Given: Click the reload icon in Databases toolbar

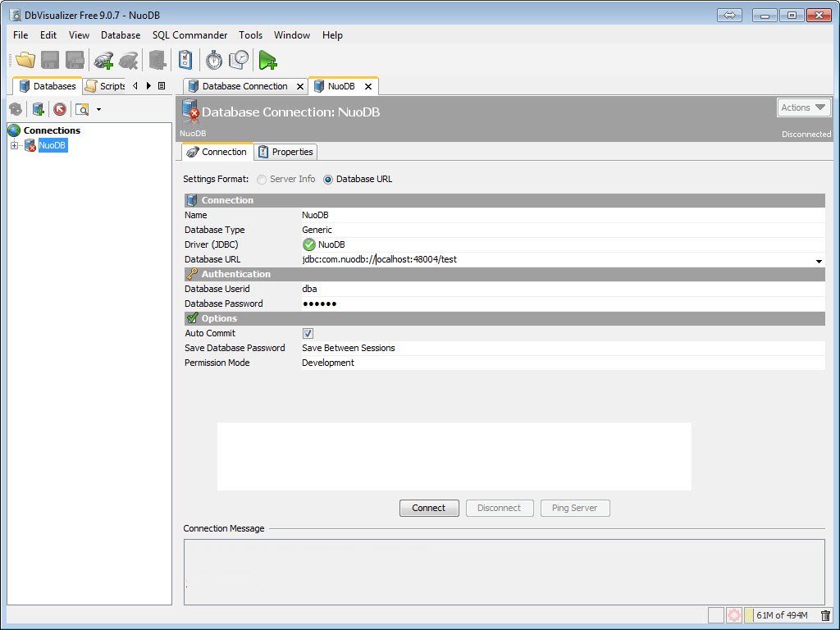Looking at the screenshot, I should pyautogui.click(x=16, y=109).
